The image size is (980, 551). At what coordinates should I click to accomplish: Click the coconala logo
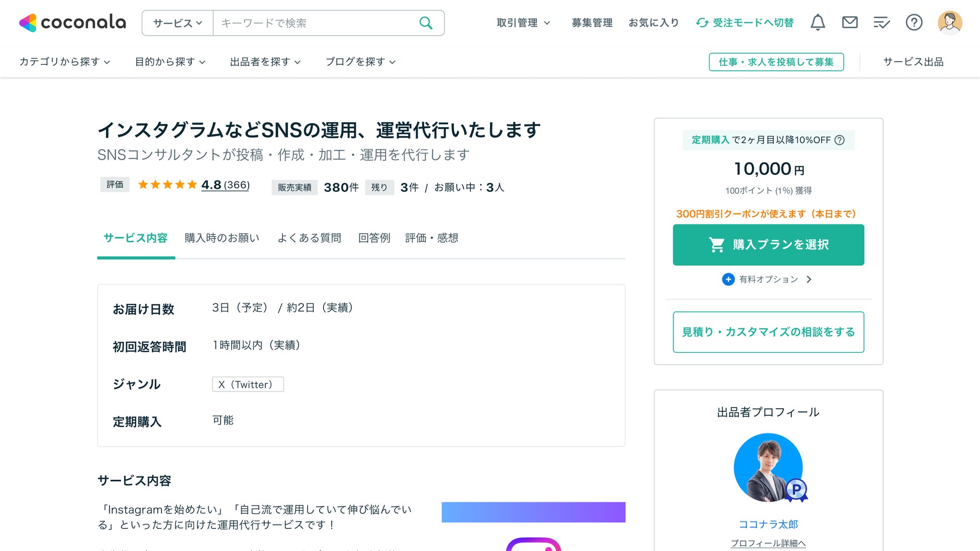pos(73,23)
